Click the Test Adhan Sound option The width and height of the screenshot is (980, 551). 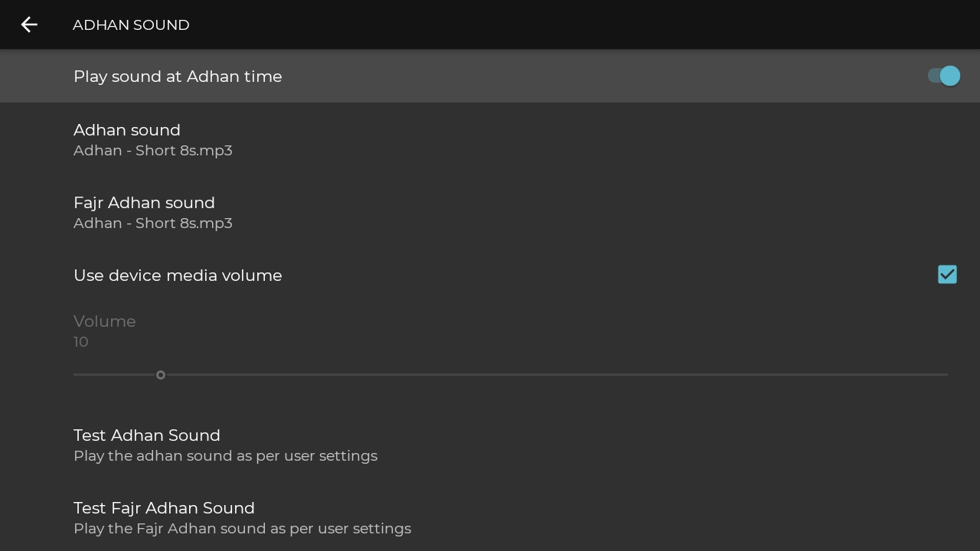tap(490, 445)
